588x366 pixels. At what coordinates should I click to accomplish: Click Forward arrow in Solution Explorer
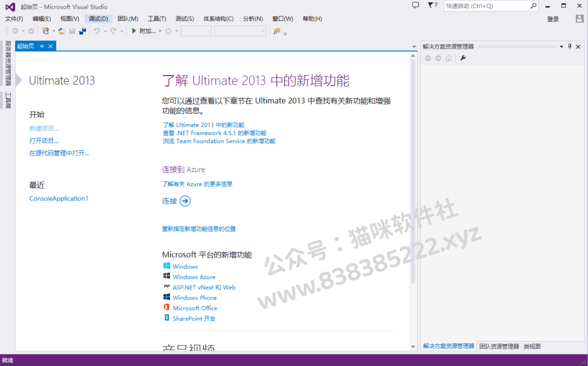[x=438, y=58]
